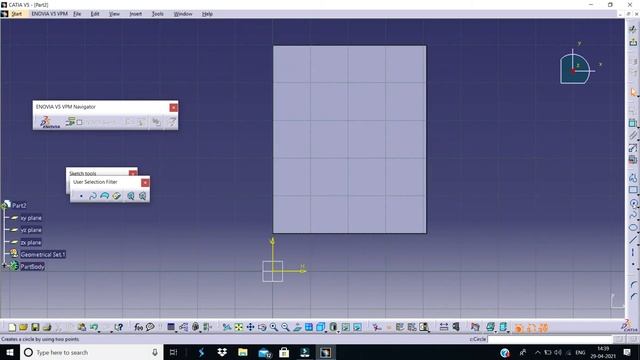Open the view mode shading flyout arrow
This screenshot has height=360, width=640.
coord(339,331)
